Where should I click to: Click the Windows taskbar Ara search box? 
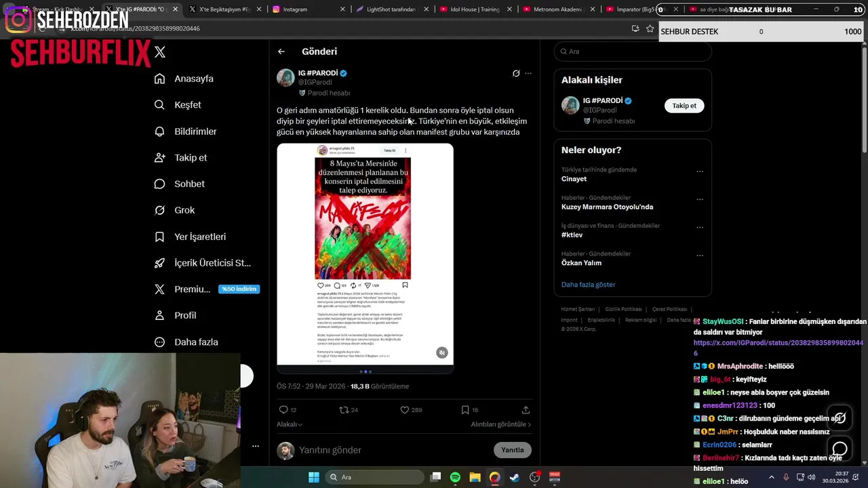pyautogui.click(x=373, y=477)
